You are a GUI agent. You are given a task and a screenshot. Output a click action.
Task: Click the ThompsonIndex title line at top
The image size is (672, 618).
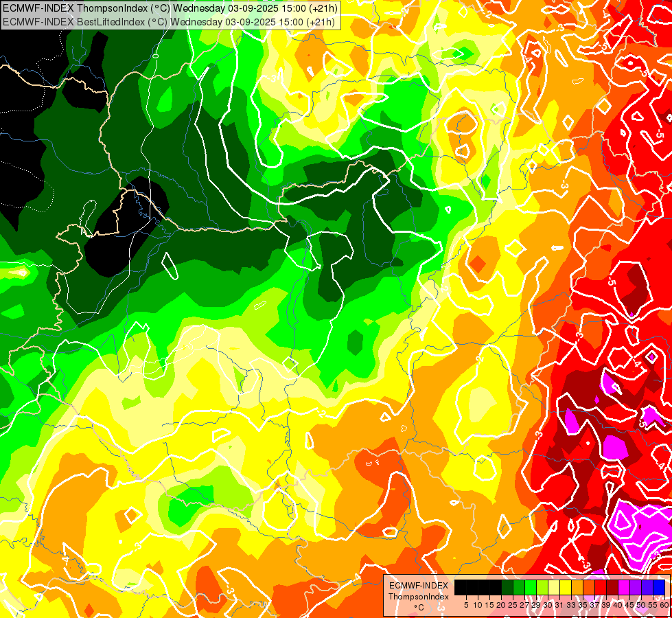[170, 8]
